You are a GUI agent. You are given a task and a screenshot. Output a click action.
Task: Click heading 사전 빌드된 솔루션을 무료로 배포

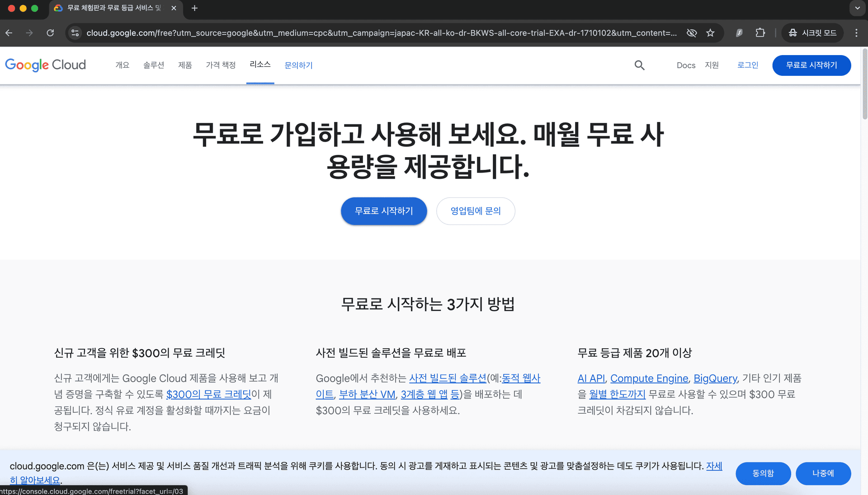coord(391,353)
